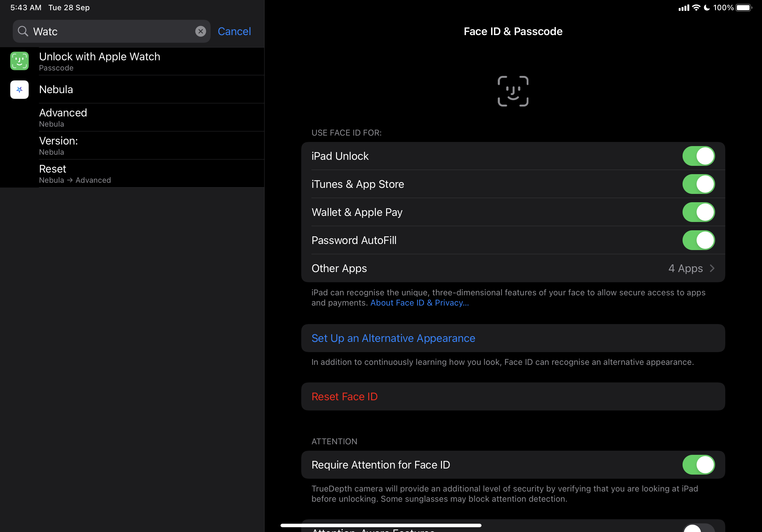The width and height of the screenshot is (762, 532).
Task: Tap Set Up an Alternative Appearance
Action: [393, 338]
